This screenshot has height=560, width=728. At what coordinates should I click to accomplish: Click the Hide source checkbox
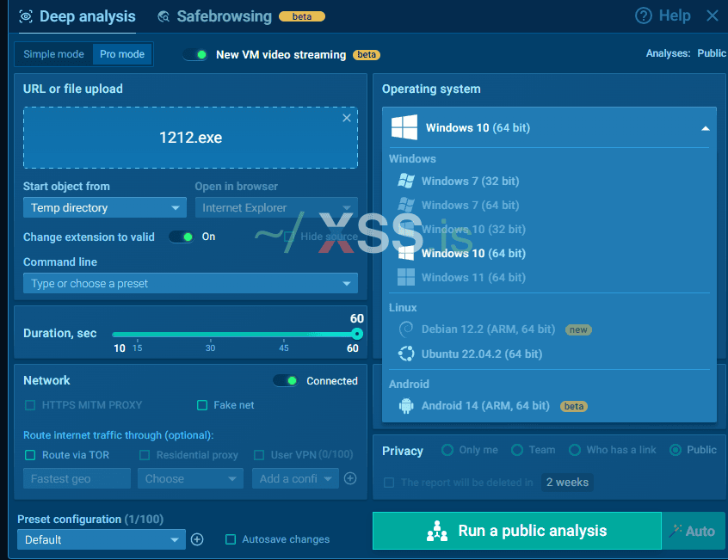[x=289, y=237]
